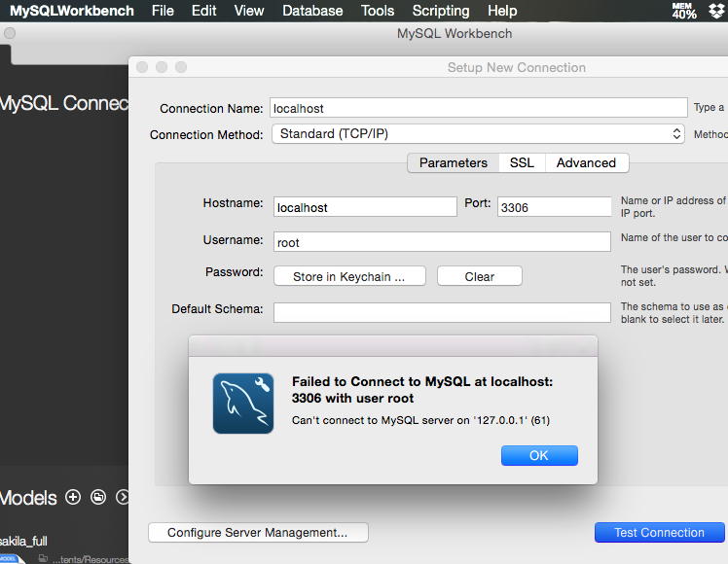Open the sakila_full model
The width and height of the screenshot is (728, 564).
pyautogui.click(x=23, y=542)
